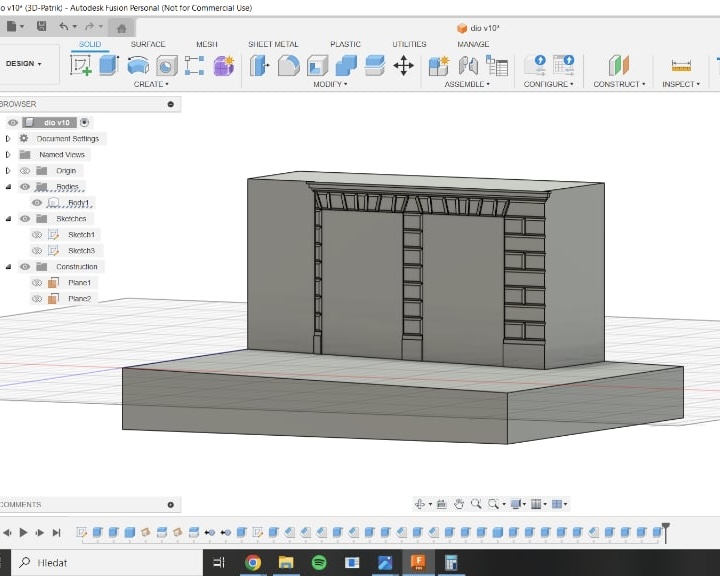Open Chrome from the taskbar
The image size is (720, 576).
253,562
